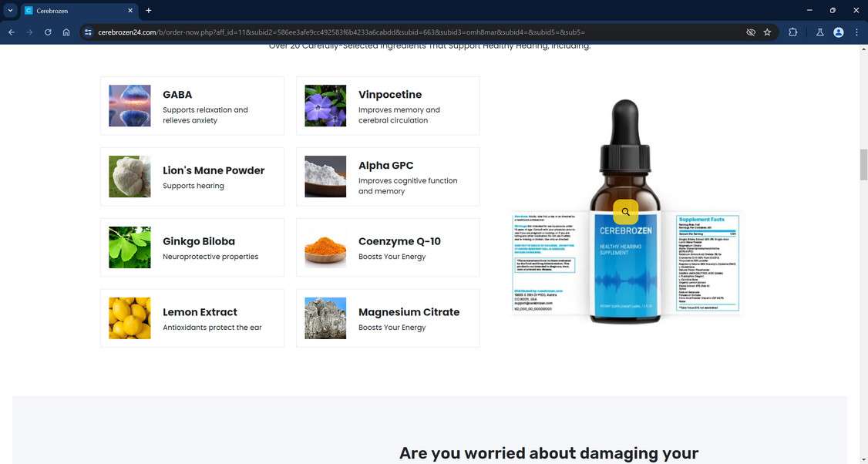Click the Lion's Mane Powder heading
The width and height of the screenshot is (868, 464).
214,170
